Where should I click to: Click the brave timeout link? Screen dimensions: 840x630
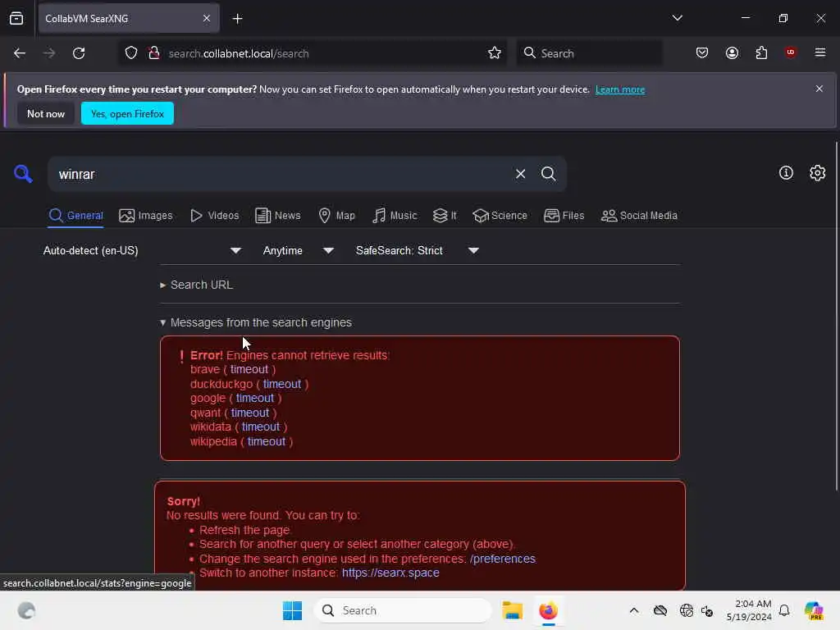[249, 370]
